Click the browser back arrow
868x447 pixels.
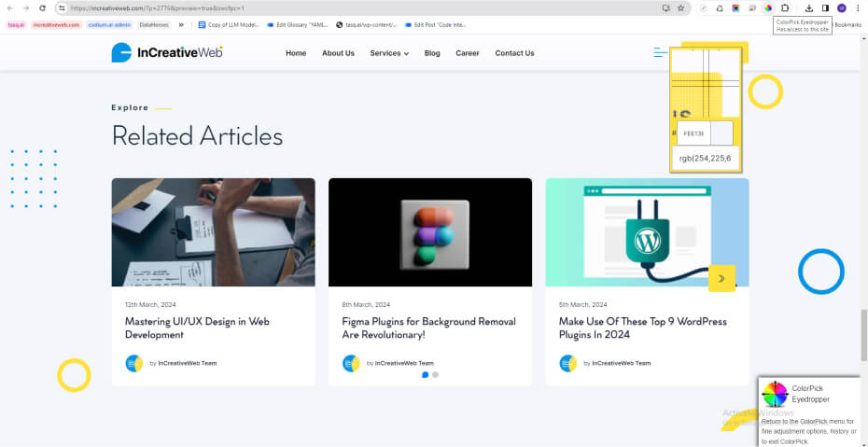(x=9, y=7)
